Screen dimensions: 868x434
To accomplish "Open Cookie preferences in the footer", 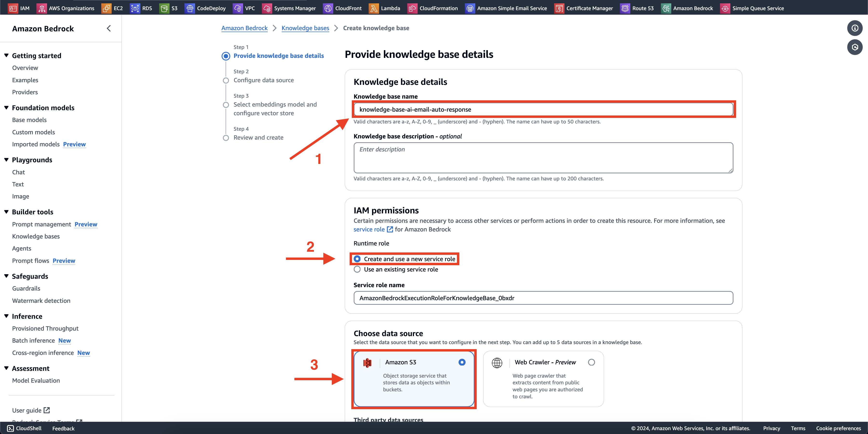I will point(838,428).
